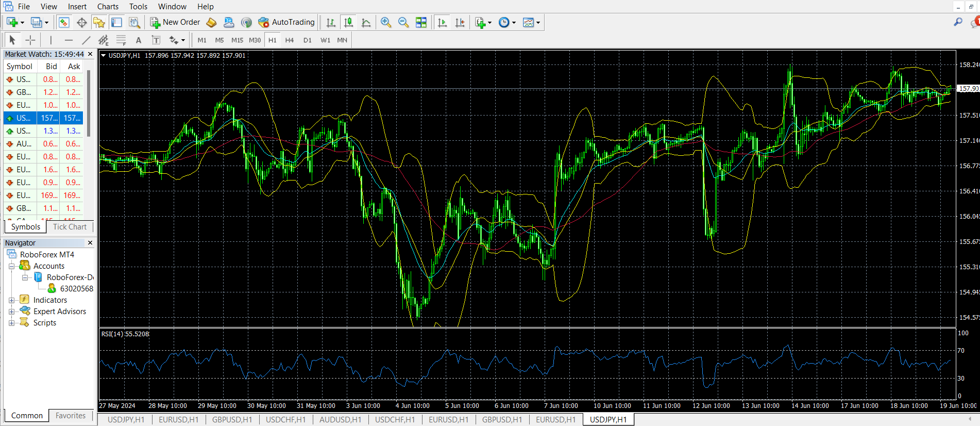Click the Tile Windows icon
Viewport: 980px width, 426px height.
coord(421,22)
